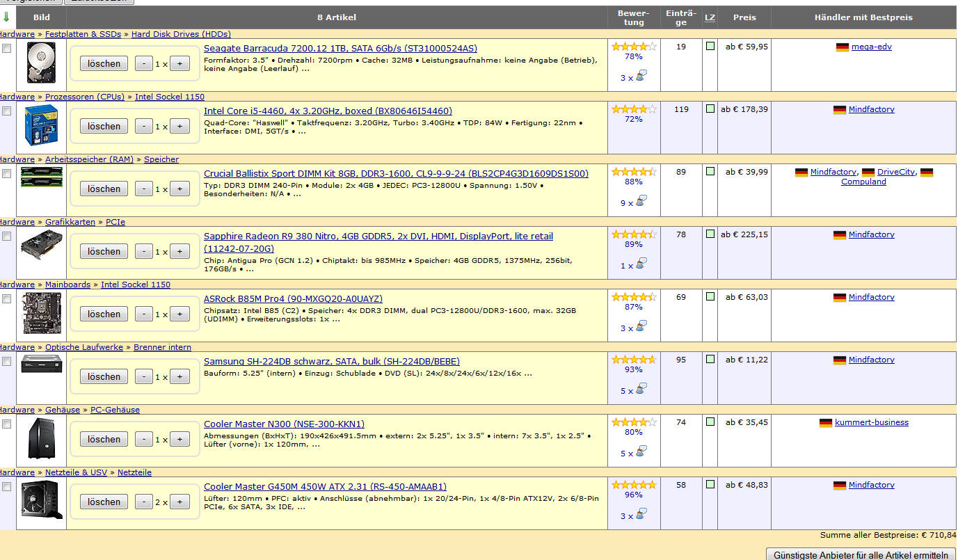Decrease quantity of Cooler Master G450M
Viewport: 958px width, 560px height.
(x=144, y=502)
